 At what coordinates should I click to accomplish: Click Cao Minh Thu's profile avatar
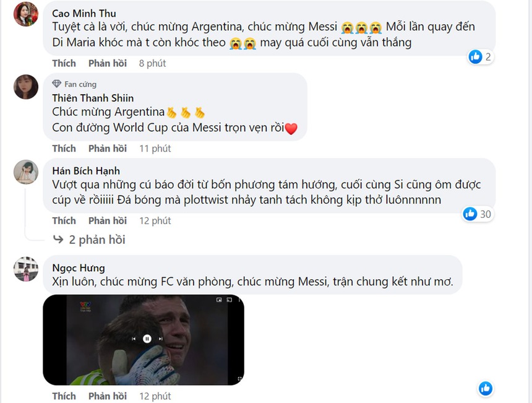(25, 15)
